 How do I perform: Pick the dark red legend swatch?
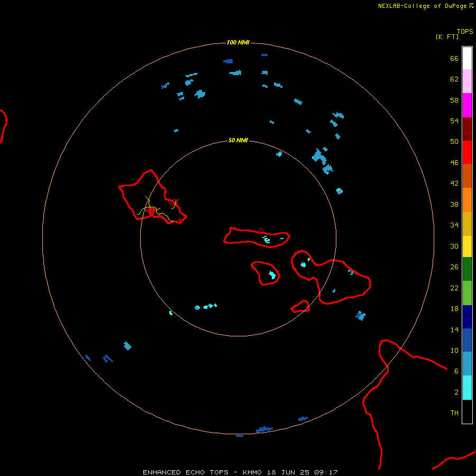click(467, 129)
